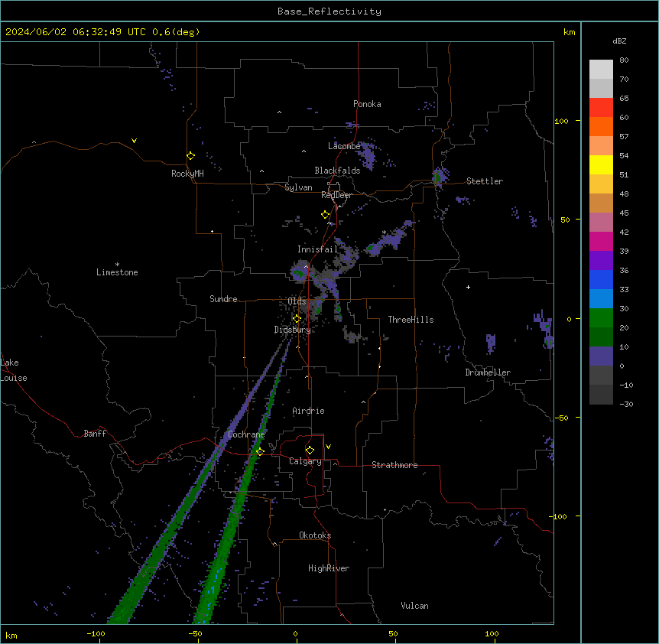
Task: Click the purple 39 dBZ color swatch
Action: click(601, 261)
